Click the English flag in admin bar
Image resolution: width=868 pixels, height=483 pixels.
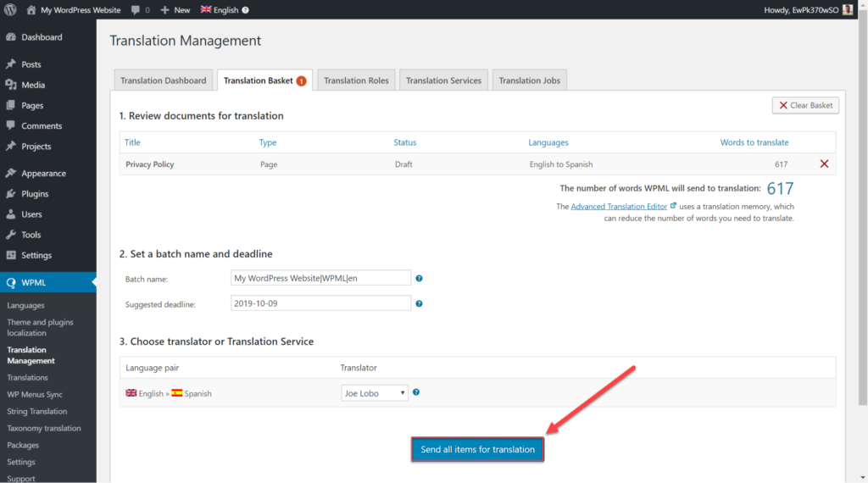[206, 9]
